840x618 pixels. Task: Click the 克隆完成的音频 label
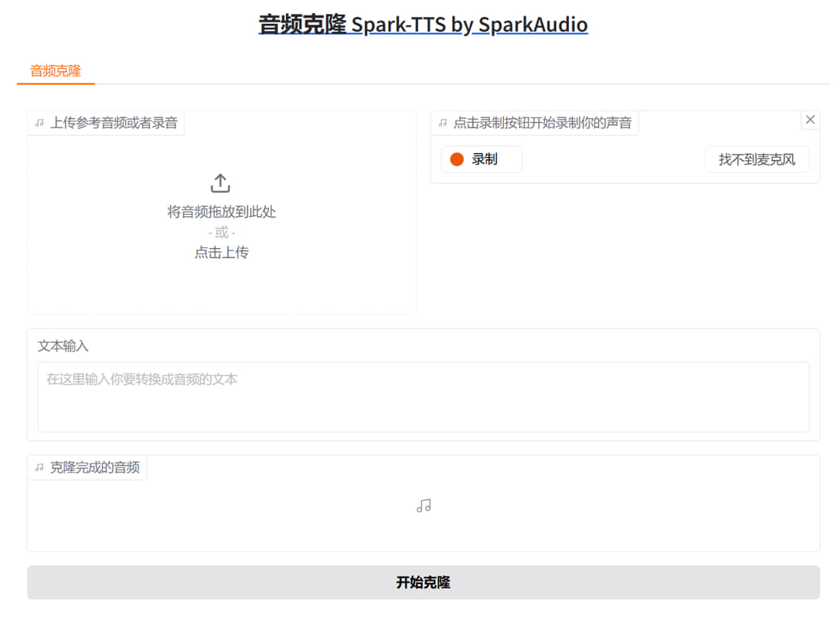pos(95,467)
